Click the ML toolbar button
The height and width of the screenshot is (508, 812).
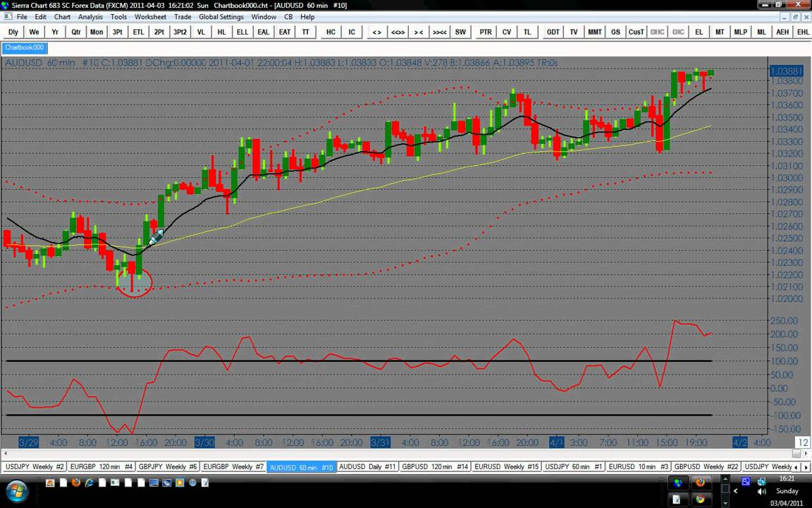[761, 32]
